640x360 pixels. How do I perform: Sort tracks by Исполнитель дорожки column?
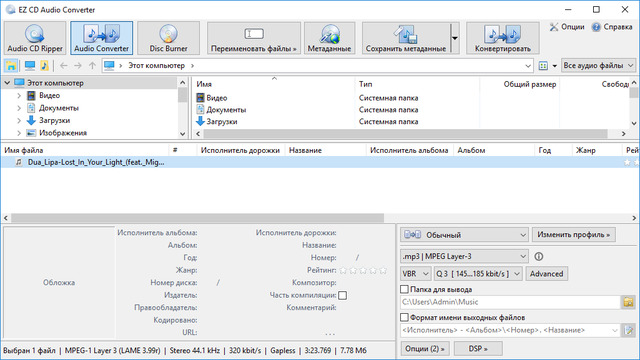[x=240, y=150]
